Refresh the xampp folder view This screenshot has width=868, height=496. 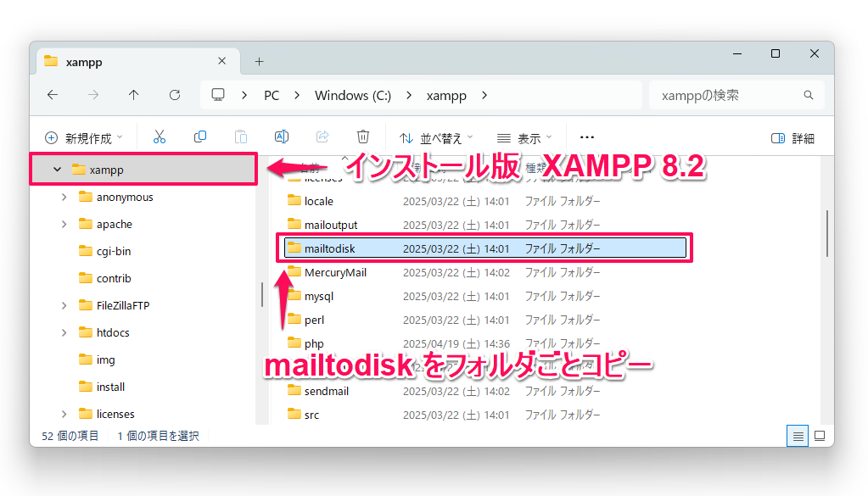tap(175, 95)
